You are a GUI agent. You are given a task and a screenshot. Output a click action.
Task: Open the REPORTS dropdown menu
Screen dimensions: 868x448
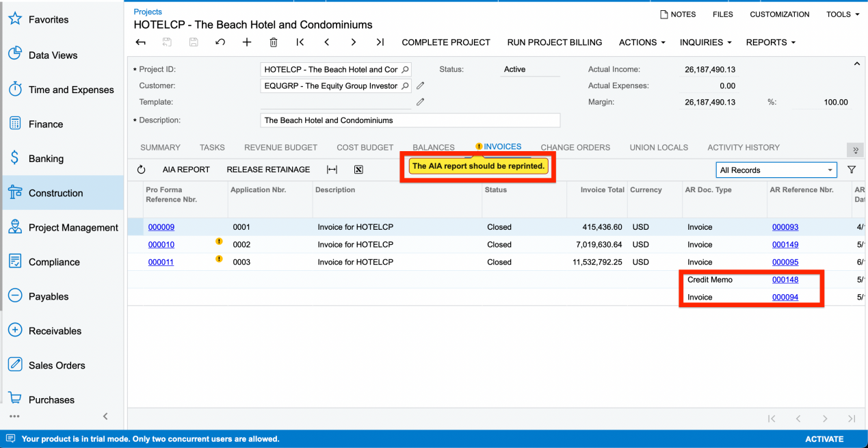pyautogui.click(x=770, y=42)
